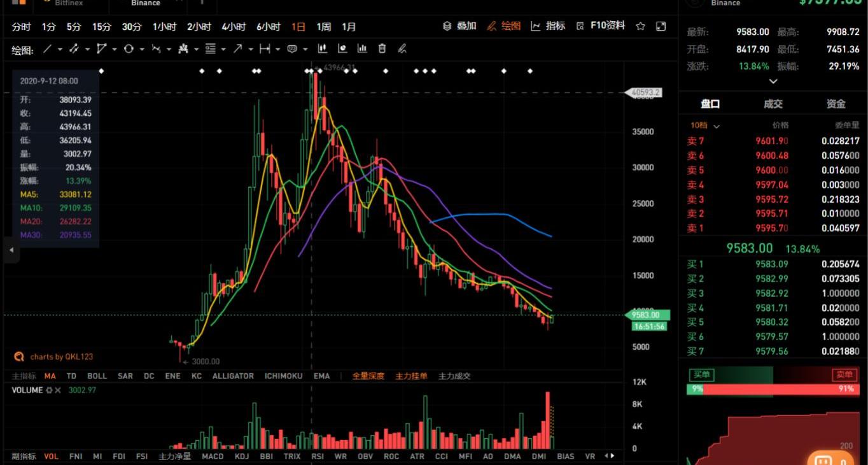Add chart to favorites with star icon
Image resolution: width=868 pixels, height=465 pixels.
point(641,26)
